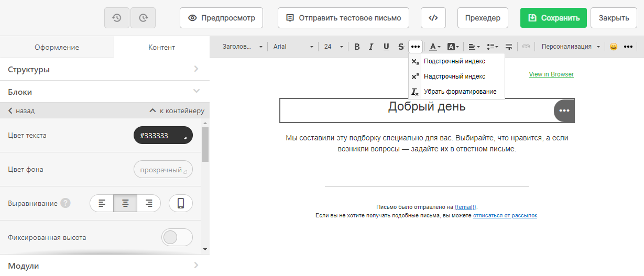
Task: Click the body paragraph starting Мы составили
Action: coord(427,143)
